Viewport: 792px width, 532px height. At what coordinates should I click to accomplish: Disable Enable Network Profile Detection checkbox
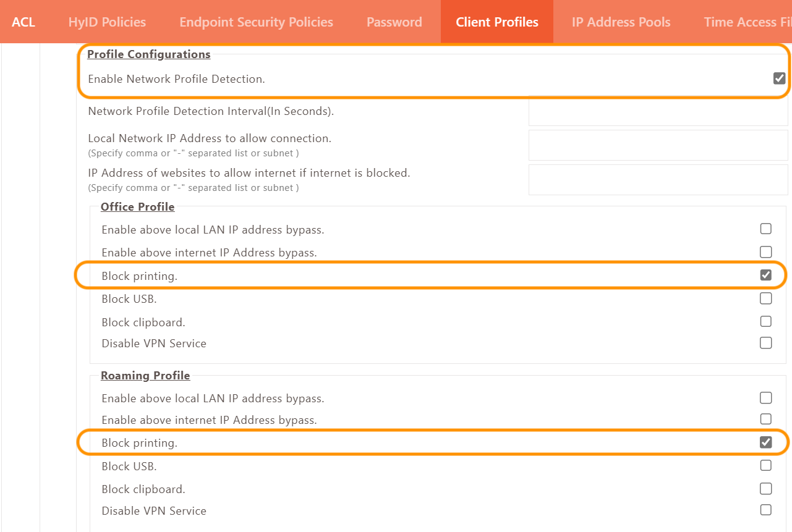[x=779, y=78]
